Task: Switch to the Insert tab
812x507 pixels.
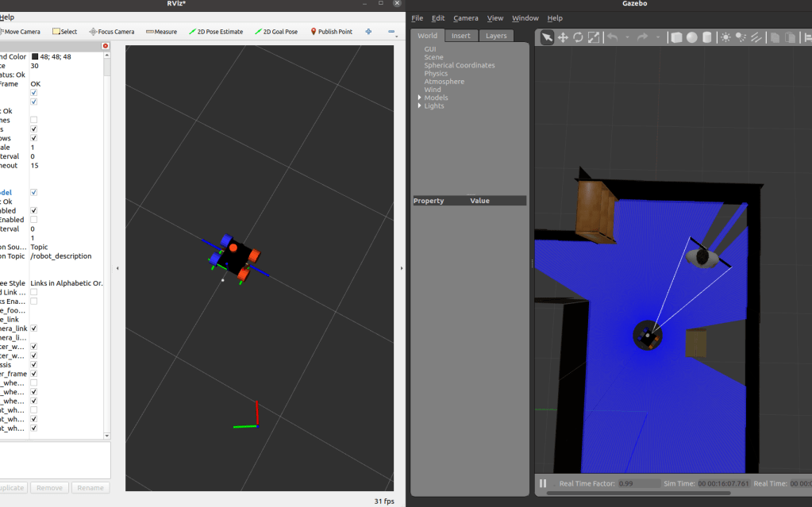Action: pos(460,36)
